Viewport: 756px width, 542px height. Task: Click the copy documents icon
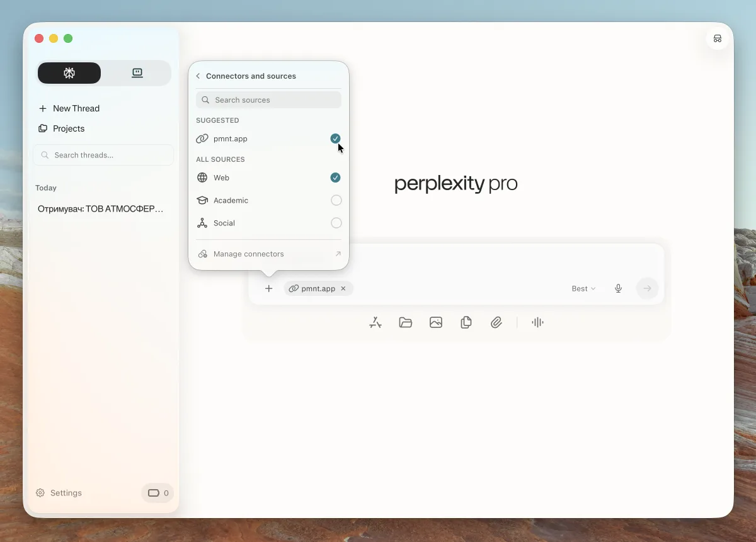click(466, 322)
